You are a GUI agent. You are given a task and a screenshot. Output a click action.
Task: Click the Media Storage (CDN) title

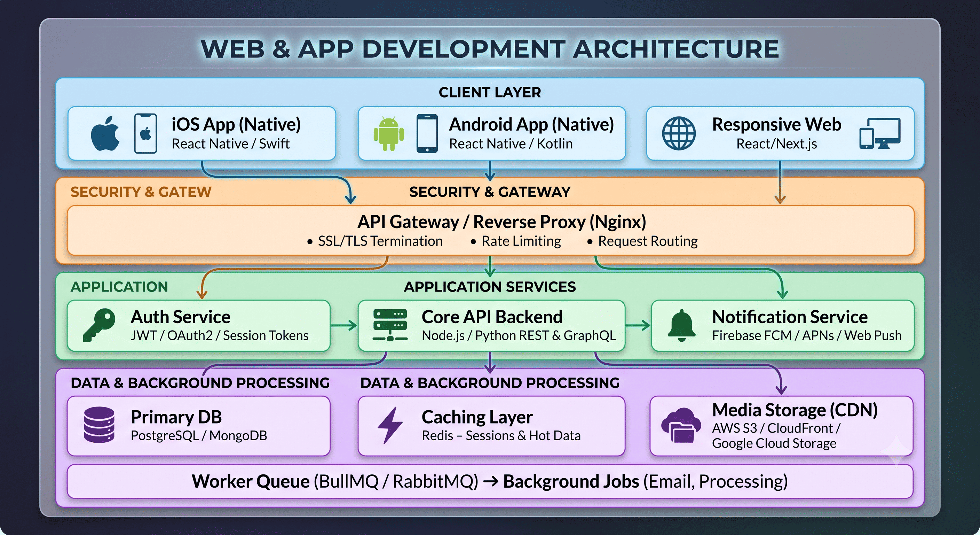(795, 410)
